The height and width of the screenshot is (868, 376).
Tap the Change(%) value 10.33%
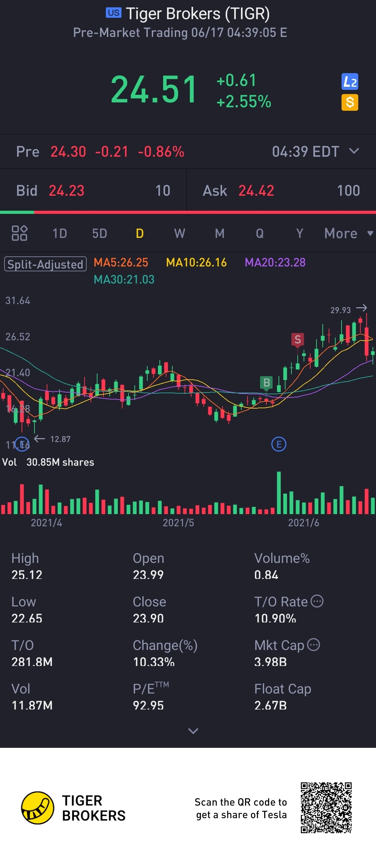[154, 662]
